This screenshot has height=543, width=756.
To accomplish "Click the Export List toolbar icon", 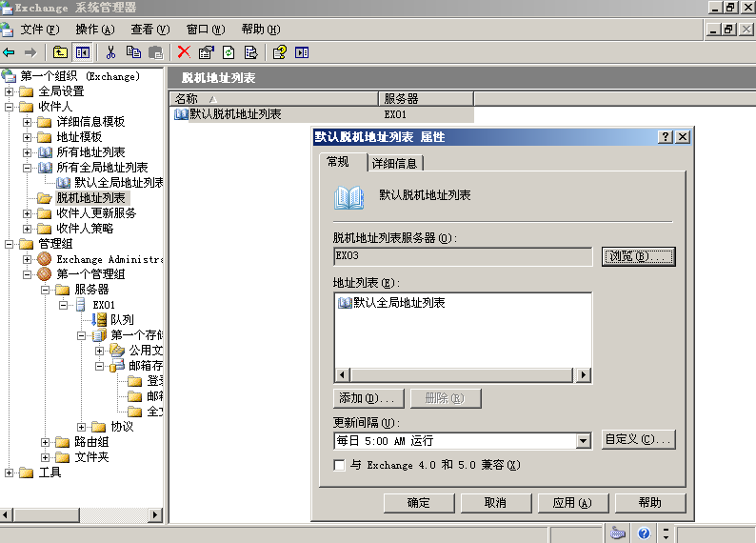I will pyautogui.click(x=250, y=52).
